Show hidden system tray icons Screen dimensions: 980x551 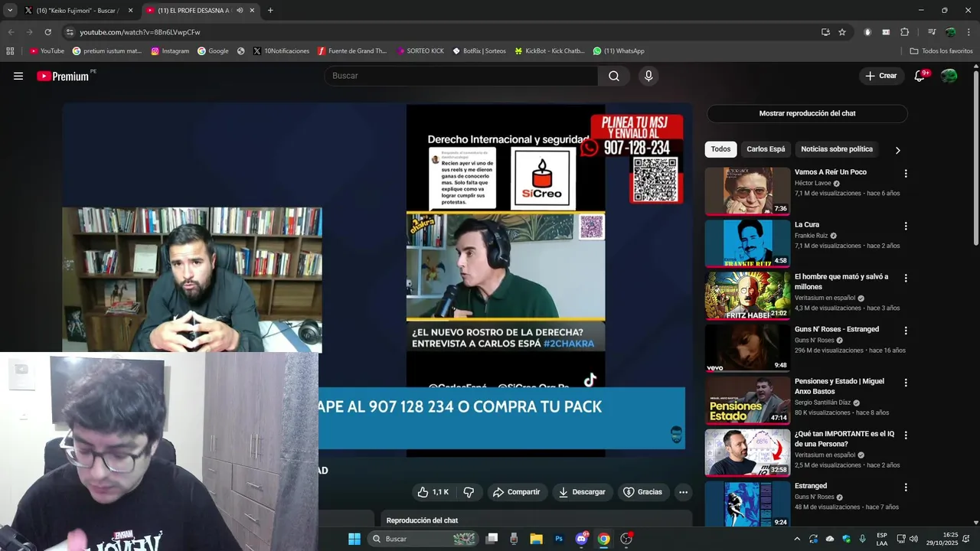pos(797,539)
